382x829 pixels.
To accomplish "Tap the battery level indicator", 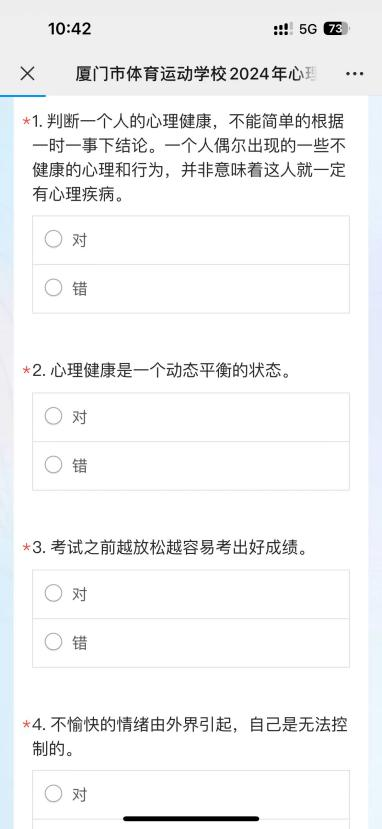I will (336, 29).
